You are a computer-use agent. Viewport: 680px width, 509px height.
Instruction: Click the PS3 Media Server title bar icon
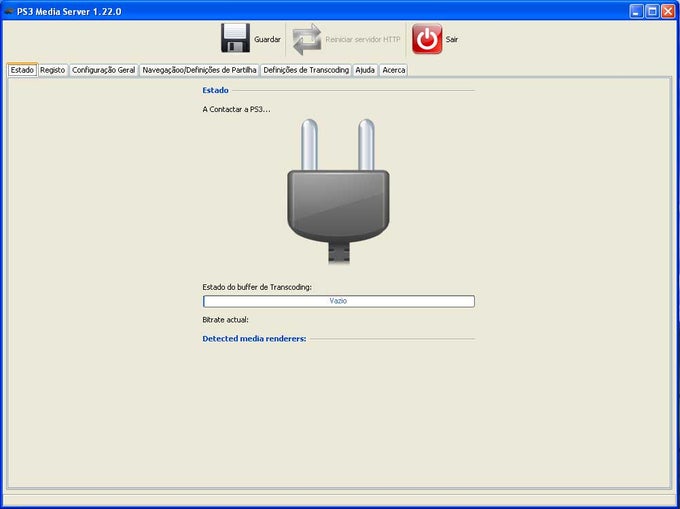coord(9,11)
